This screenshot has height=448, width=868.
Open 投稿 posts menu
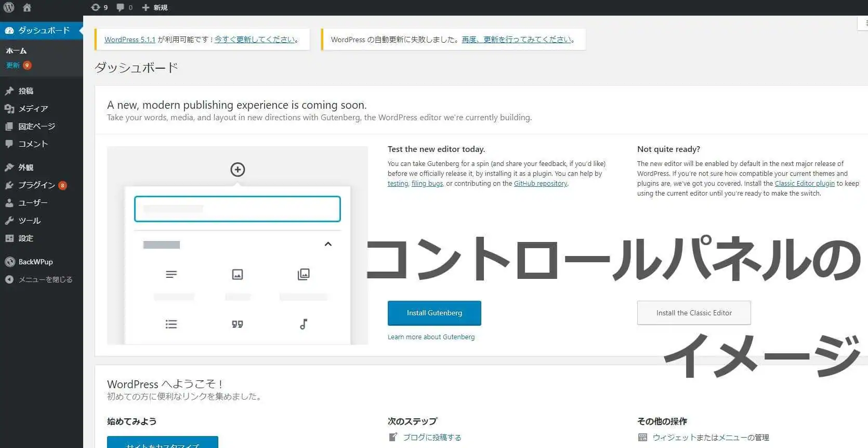[42, 91]
